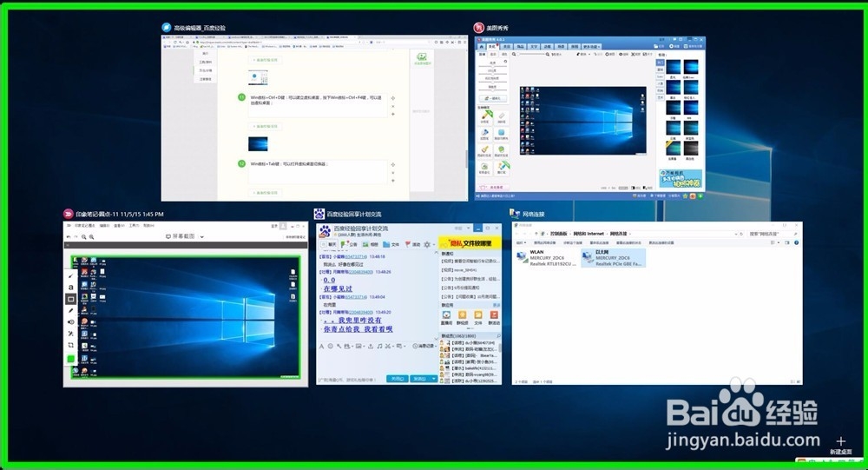Select the pixelate tool in Skitch
The width and height of the screenshot is (868, 470).
point(71,333)
